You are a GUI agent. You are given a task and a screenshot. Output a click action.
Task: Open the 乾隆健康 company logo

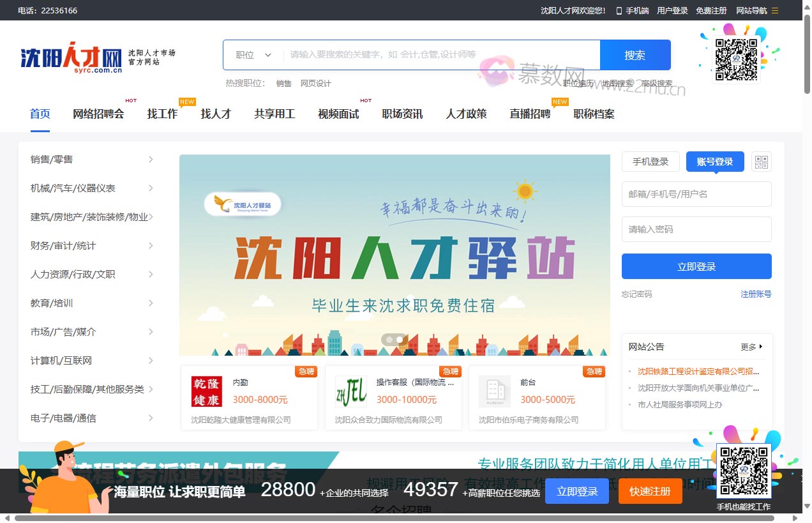pyautogui.click(x=209, y=391)
